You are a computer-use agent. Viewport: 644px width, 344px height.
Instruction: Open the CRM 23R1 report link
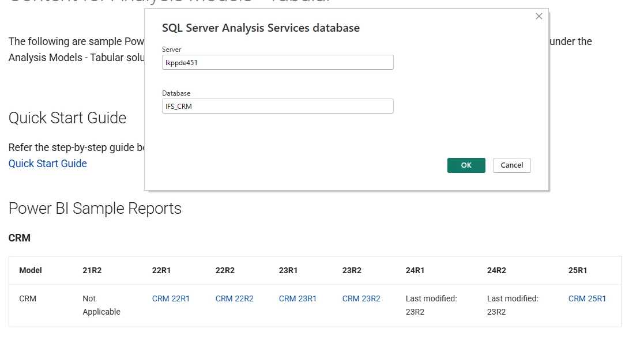click(297, 298)
